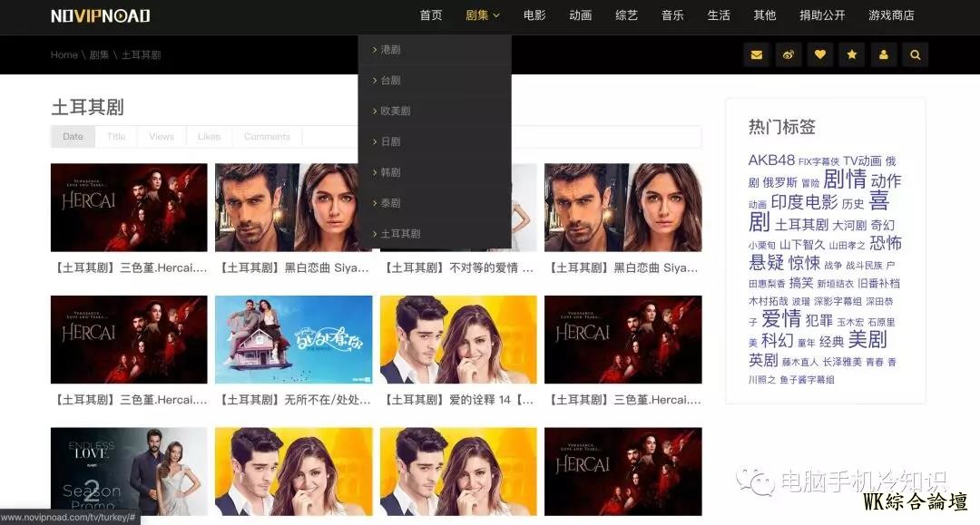Viewport: 980px width, 525px height.
Task: Open the 电影 nav item
Action: 534,15
